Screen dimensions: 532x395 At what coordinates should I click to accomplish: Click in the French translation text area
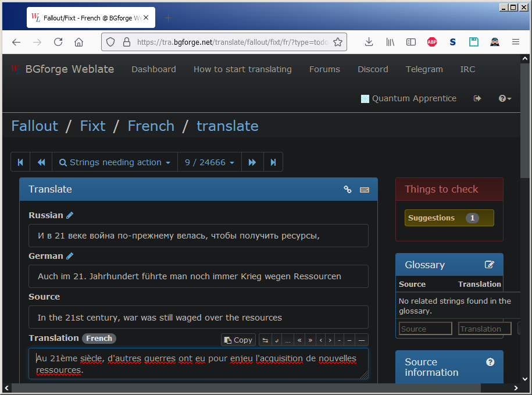click(198, 364)
